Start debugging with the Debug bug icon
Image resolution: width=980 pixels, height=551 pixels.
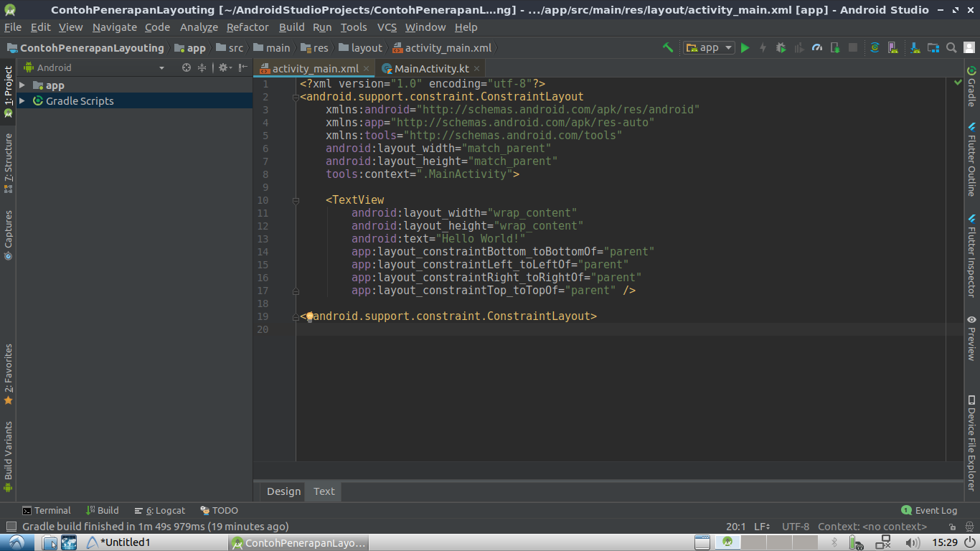(x=781, y=48)
